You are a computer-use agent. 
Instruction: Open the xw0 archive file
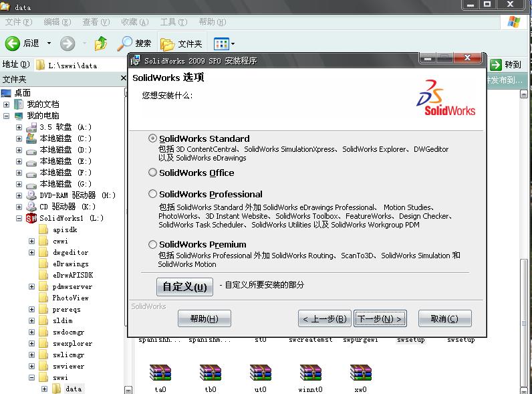[361, 379]
